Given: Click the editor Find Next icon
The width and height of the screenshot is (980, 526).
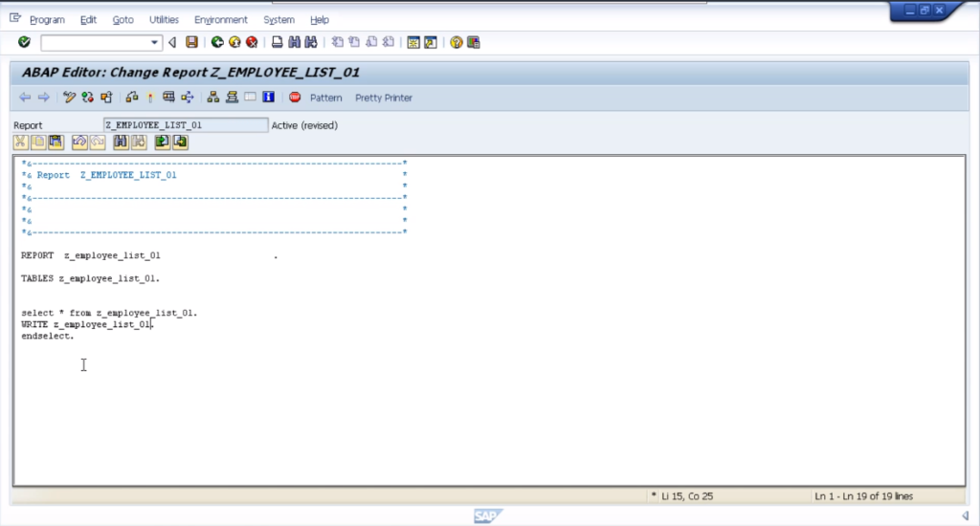Looking at the screenshot, I should point(139,142).
